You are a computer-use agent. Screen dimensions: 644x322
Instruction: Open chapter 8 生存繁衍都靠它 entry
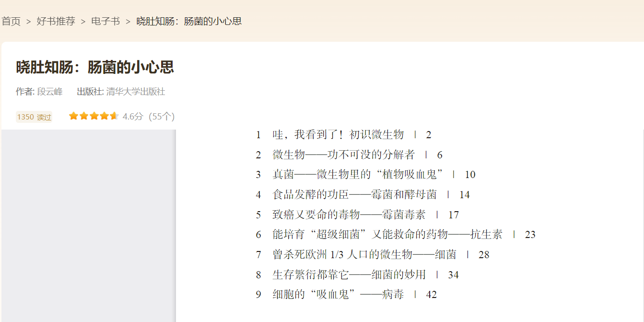(357, 275)
